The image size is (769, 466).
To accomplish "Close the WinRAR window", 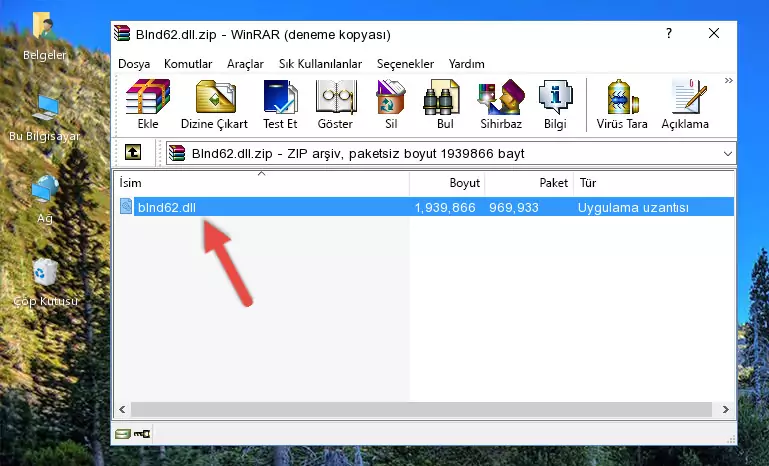I will 714,33.
